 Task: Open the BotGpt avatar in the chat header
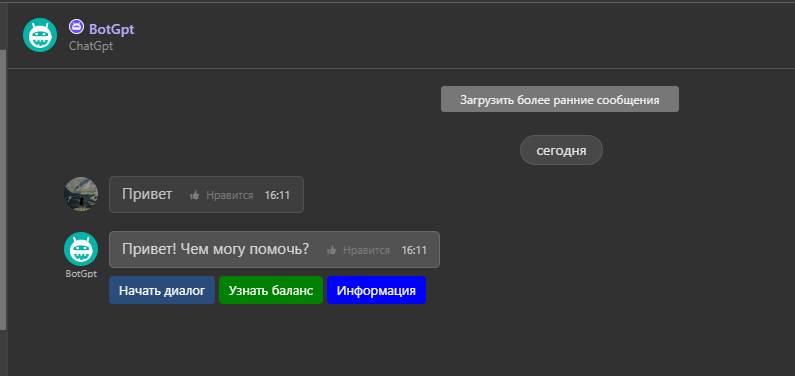tap(40, 35)
